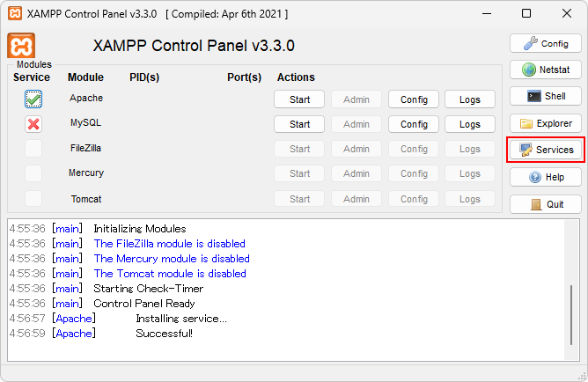This screenshot has width=588, height=382.
Task: Click the XAMPP title bar icon
Action: (x=13, y=14)
